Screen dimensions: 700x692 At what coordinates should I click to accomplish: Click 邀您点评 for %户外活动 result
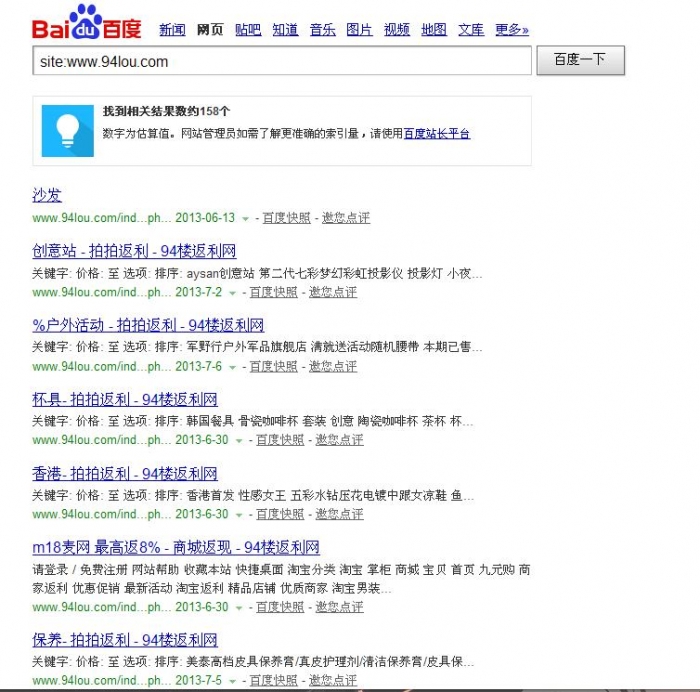tap(333, 367)
